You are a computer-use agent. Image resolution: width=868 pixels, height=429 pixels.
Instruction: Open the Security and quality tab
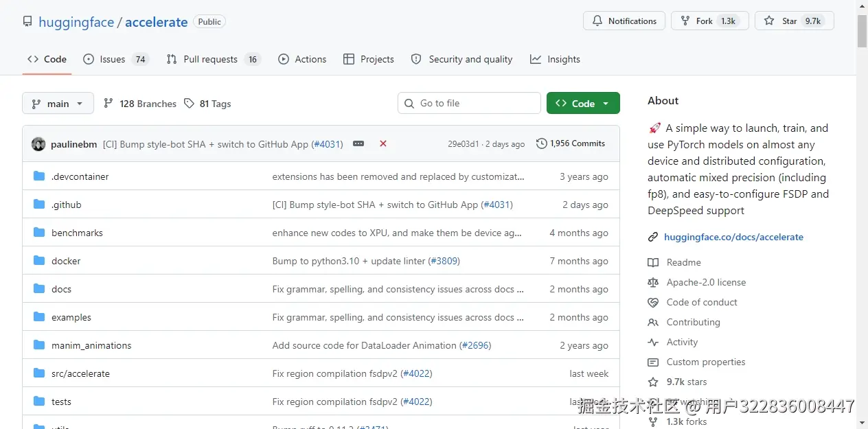[461, 59]
